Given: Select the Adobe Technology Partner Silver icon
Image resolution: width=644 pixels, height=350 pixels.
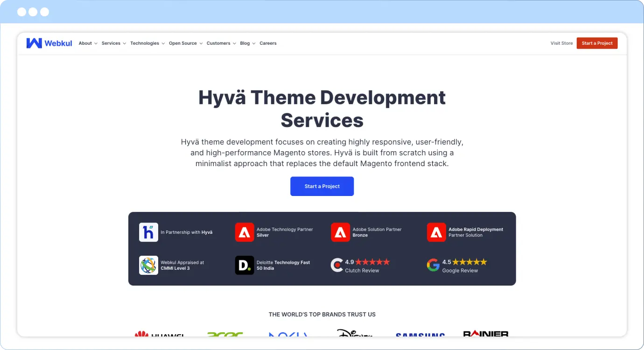Looking at the screenshot, I should 244,232.
